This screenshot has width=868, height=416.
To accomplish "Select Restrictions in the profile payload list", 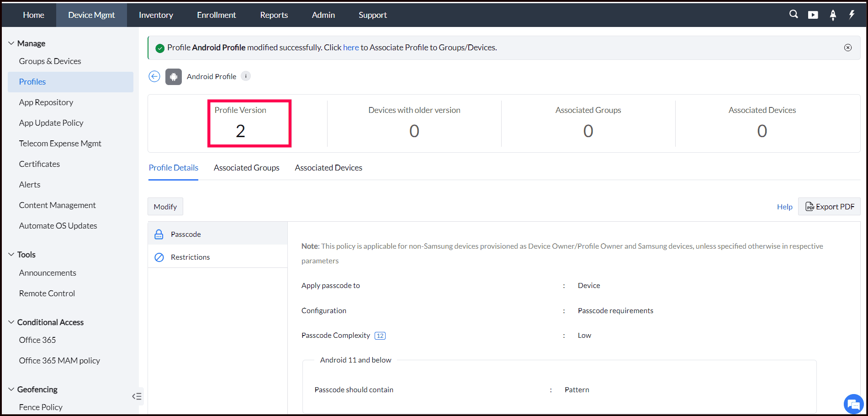I will pos(190,257).
